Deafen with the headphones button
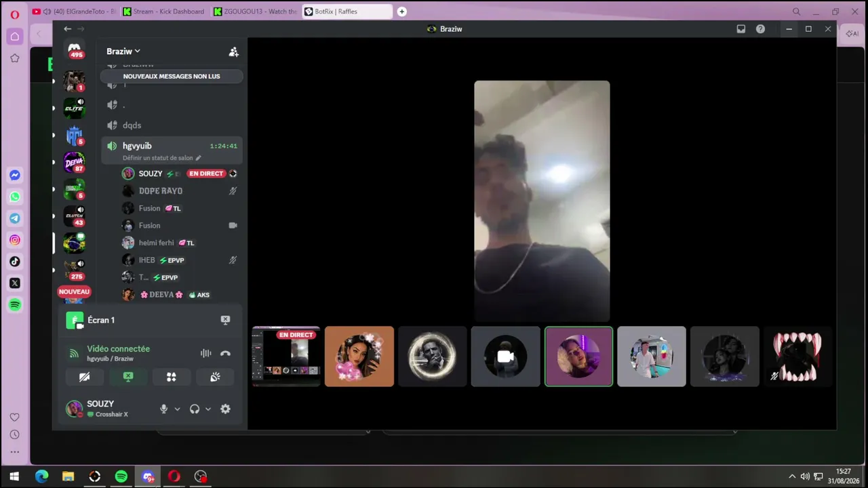The width and height of the screenshot is (868, 488). [195, 409]
